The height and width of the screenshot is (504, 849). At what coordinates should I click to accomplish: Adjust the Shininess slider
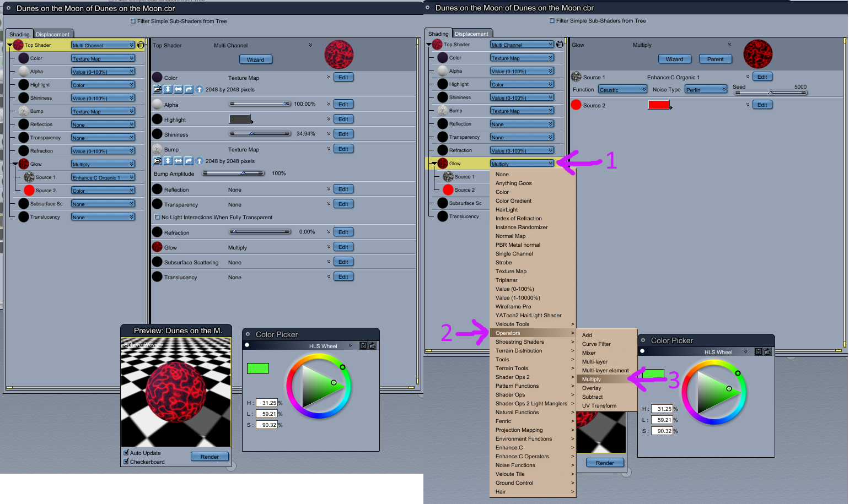tap(260, 133)
